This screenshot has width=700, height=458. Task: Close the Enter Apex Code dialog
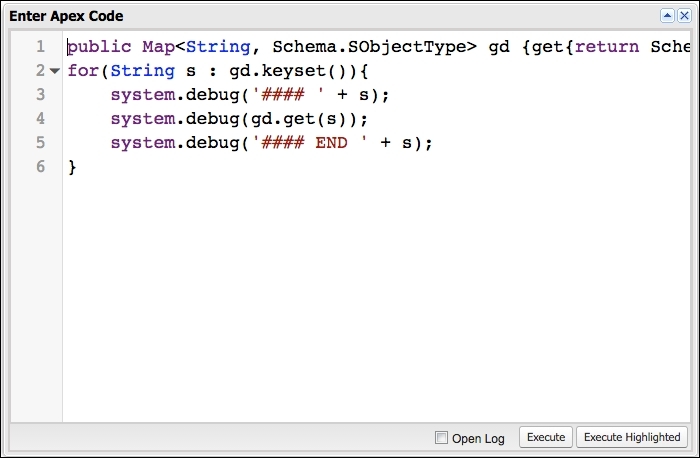click(x=683, y=16)
